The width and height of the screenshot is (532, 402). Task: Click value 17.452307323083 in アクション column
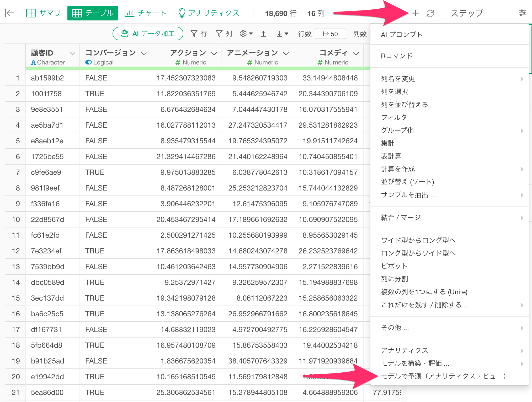point(186,78)
